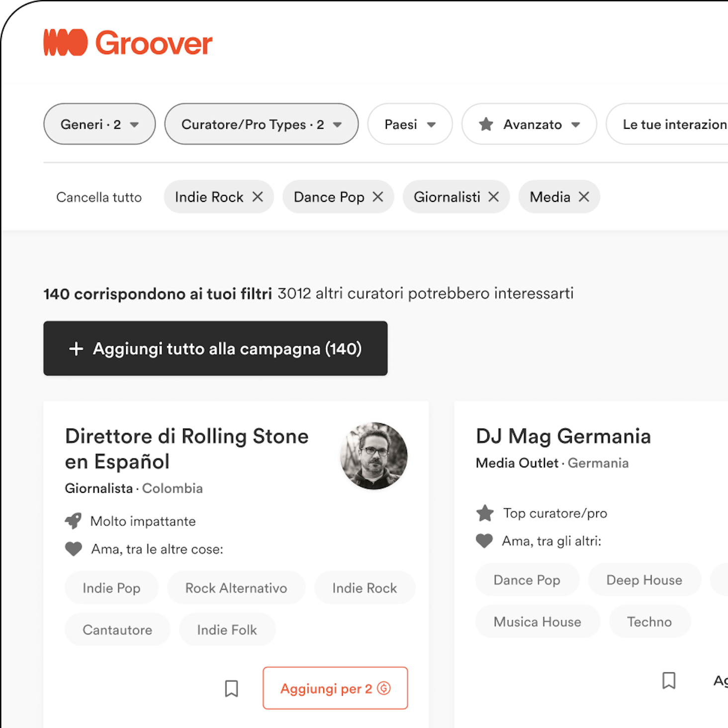The image size is (728, 728).
Task: Expand the Curatore/Pro Types dropdown
Action: point(262,124)
